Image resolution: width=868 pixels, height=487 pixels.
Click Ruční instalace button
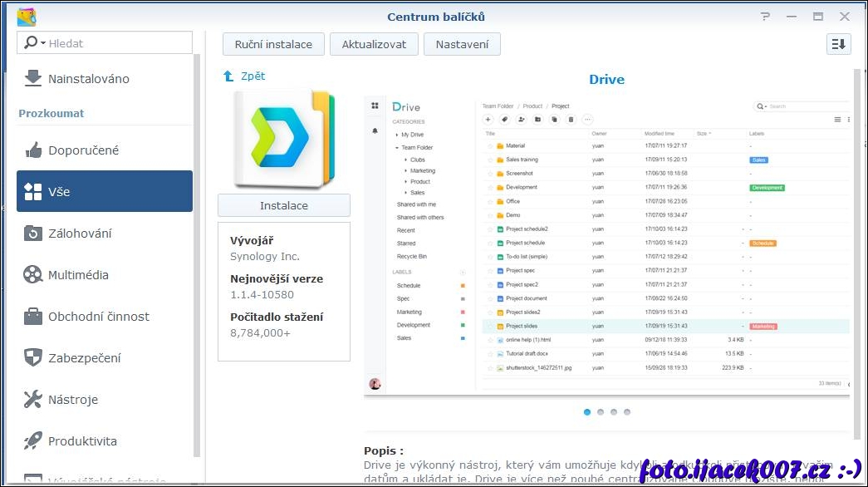(x=273, y=44)
